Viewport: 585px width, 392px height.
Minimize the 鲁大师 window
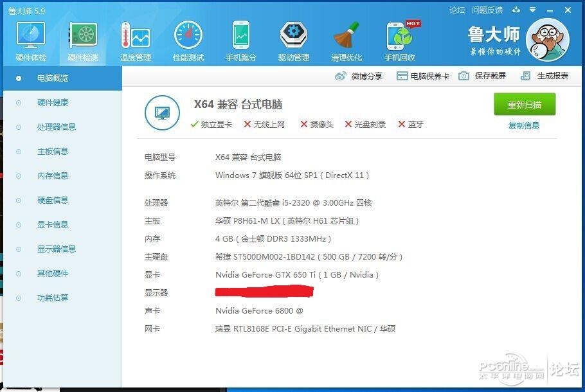point(550,10)
